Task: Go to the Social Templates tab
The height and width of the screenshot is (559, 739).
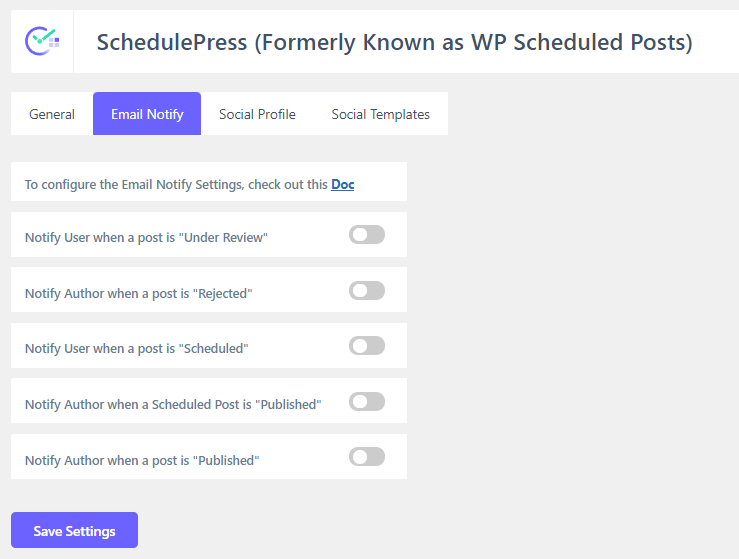Action: pyautogui.click(x=380, y=114)
